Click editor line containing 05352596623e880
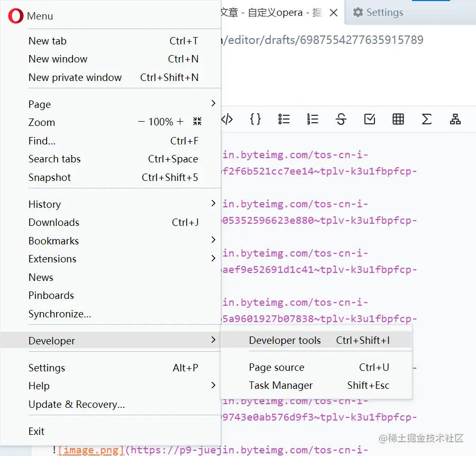 tap(319, 221)
